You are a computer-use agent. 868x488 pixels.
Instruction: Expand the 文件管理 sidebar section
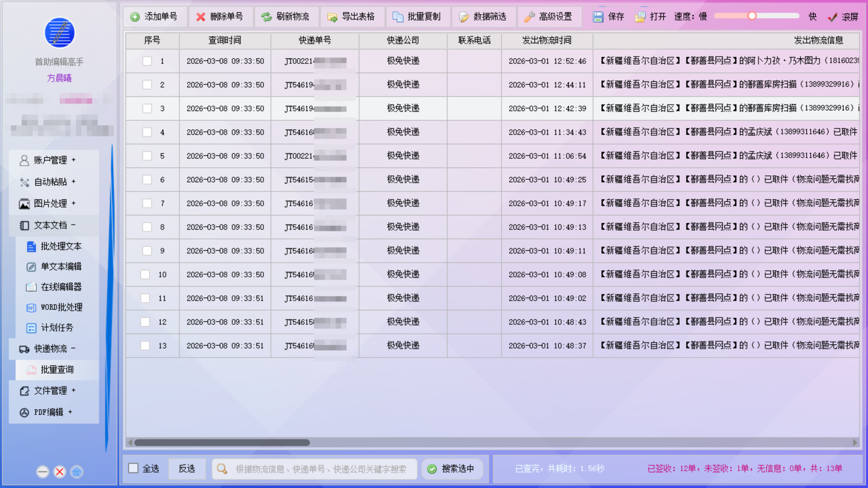pos(53,391)
